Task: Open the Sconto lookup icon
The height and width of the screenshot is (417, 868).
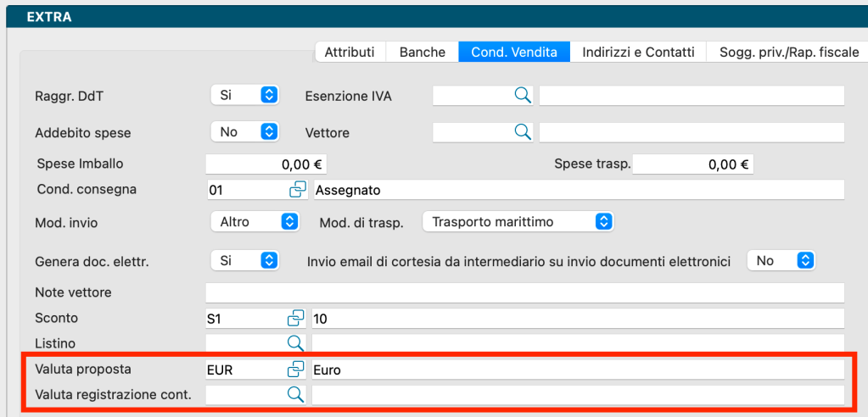Action: 295,319
